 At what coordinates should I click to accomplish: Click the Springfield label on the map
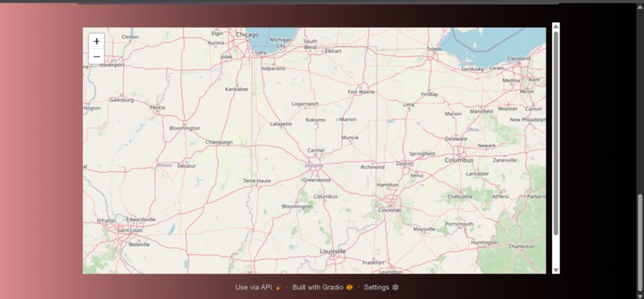pos(422,153)
